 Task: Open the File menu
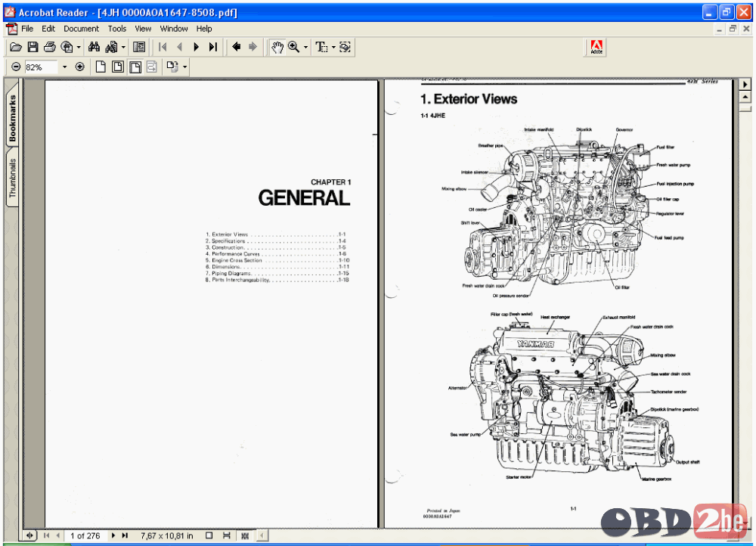tap(27, 29)
